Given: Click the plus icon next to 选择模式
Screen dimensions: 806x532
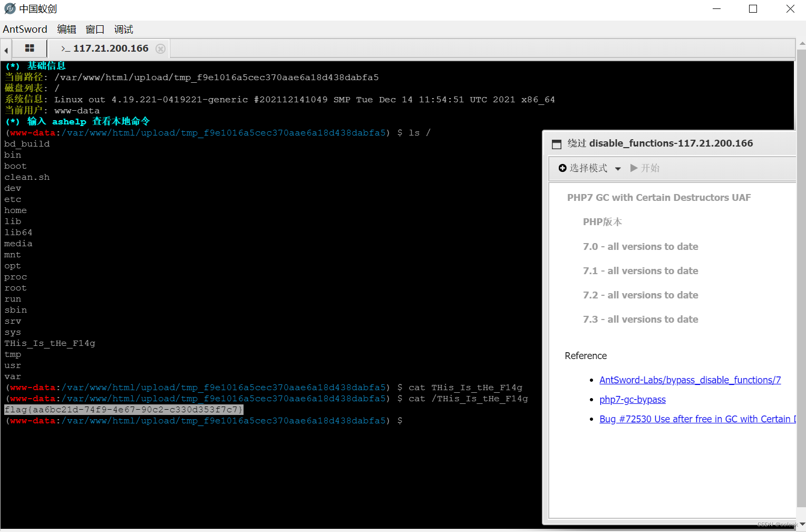Looking at the screenshot, I should 562,168.
